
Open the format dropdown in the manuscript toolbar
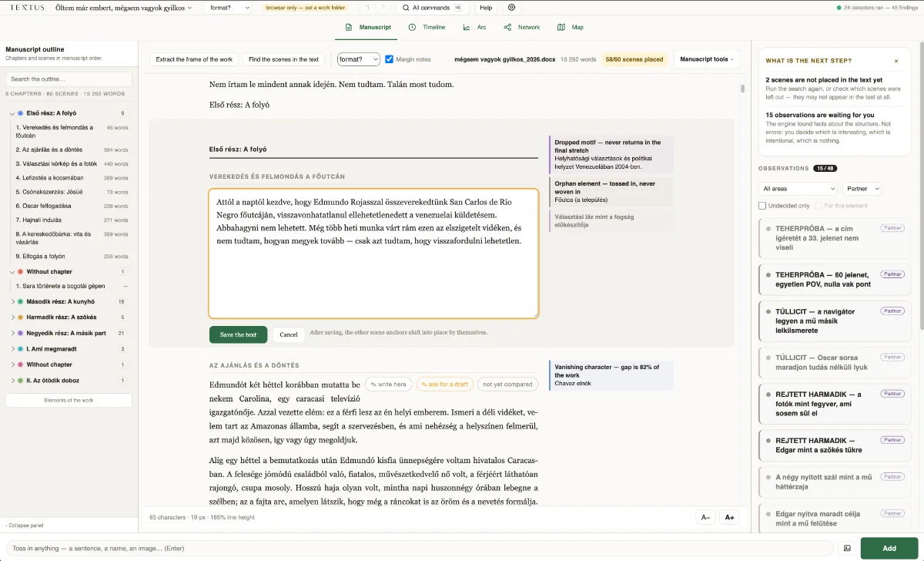point(359,59)
